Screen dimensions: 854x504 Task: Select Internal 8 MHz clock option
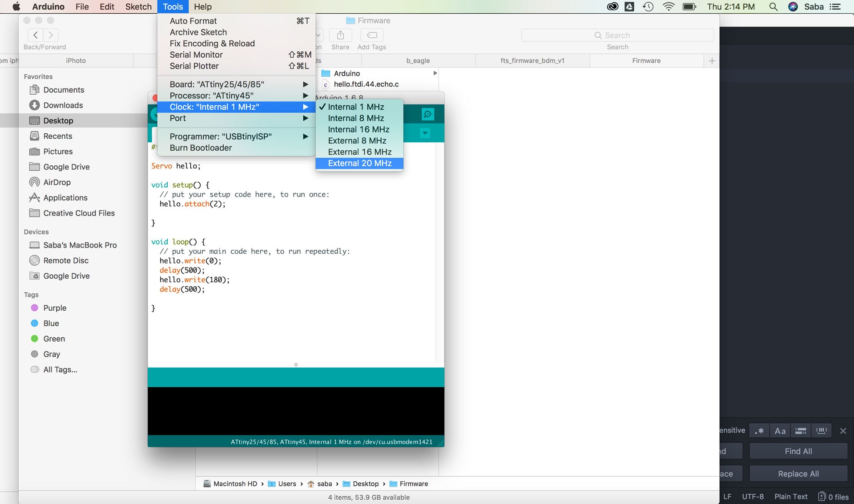[x=359, y=118]
